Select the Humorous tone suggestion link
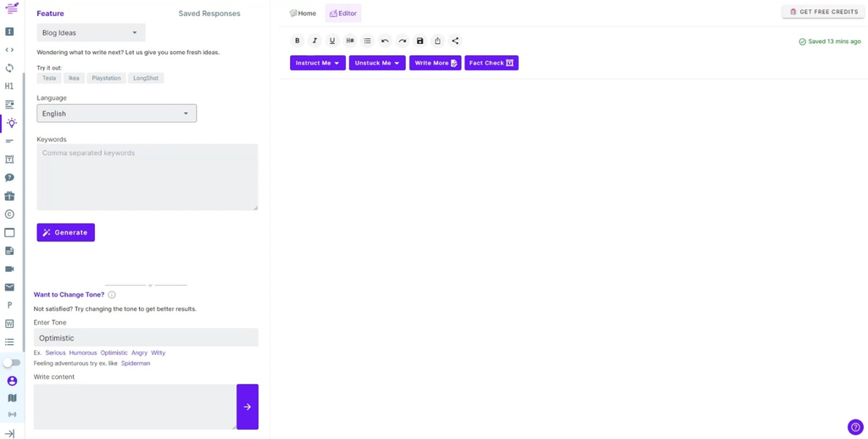 click(83, 353)
